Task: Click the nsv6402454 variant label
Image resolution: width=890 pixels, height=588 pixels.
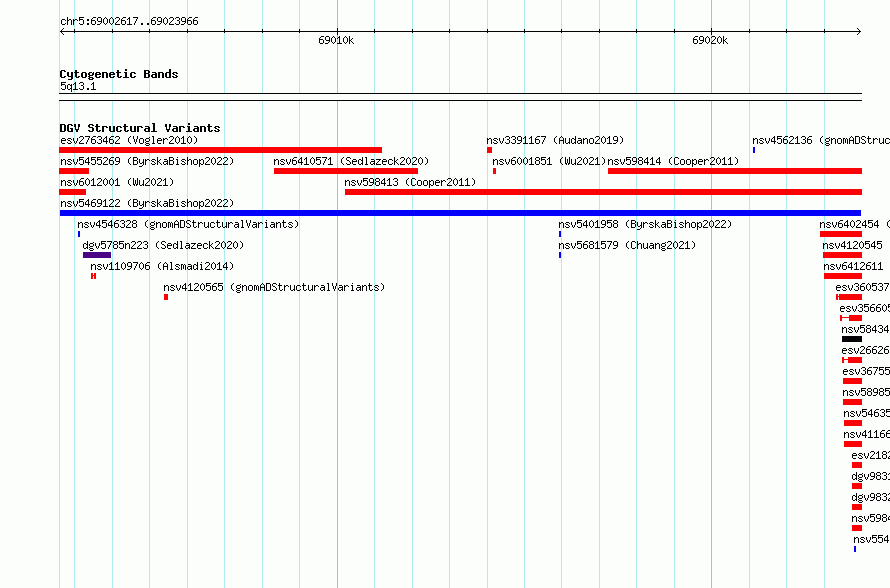Action: pyautogui.click(x=854, y=224)
